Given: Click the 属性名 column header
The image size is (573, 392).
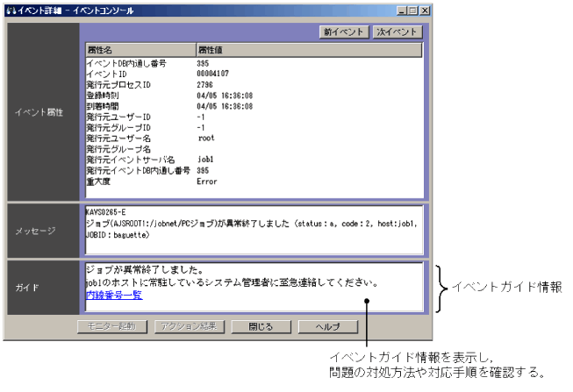Looking at the screenshot, I should 140,50.
